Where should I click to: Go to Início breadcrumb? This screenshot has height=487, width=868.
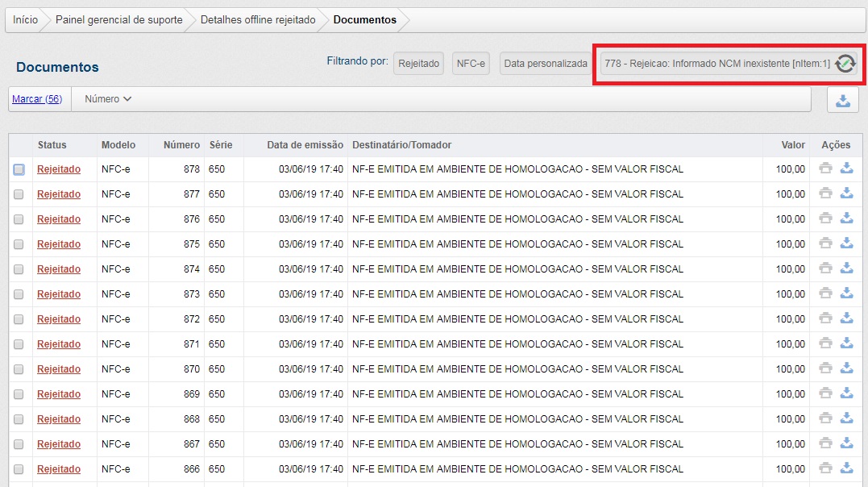(x=25, y=20)
